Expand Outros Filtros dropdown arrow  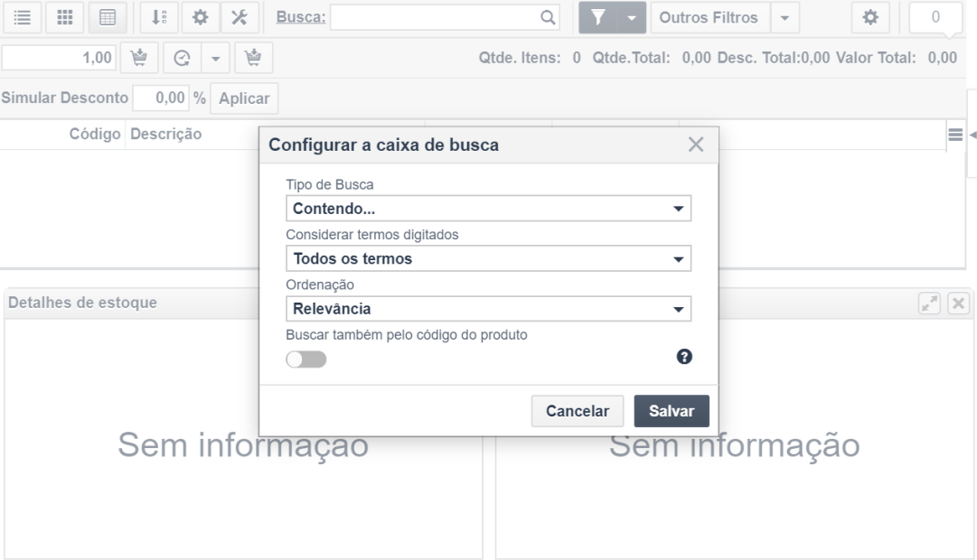coord(785,17)
